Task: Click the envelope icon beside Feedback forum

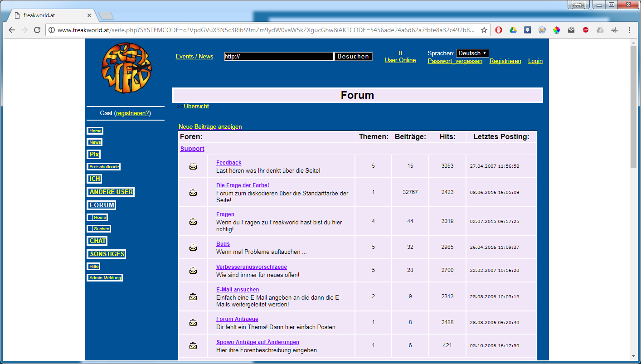Action: click(x=193, y=166)
